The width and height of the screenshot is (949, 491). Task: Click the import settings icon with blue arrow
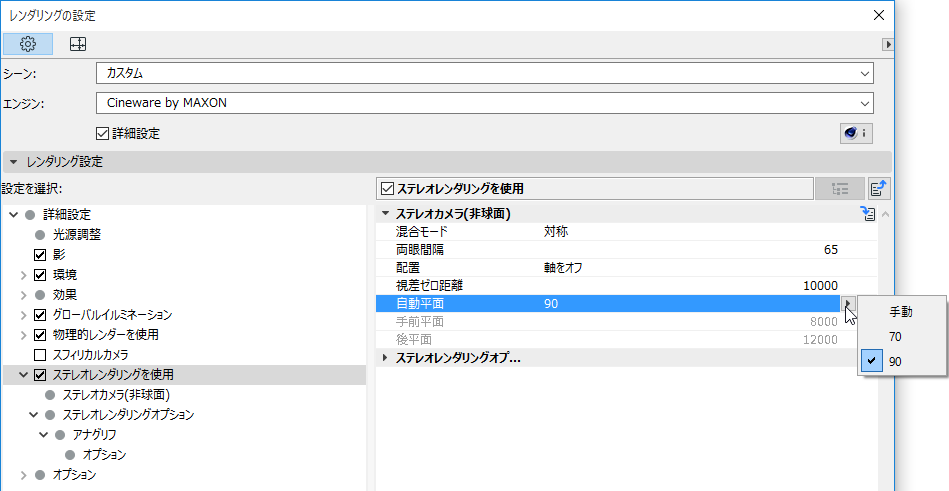point(879,189)
